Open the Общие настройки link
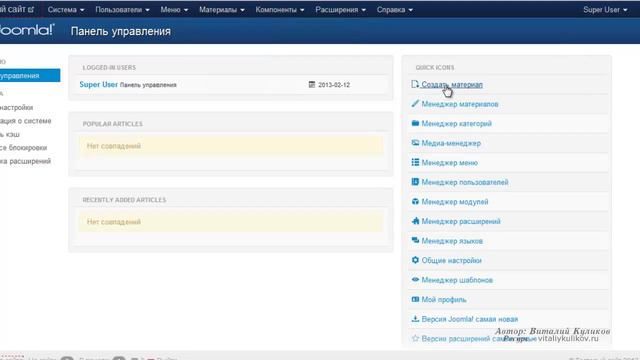This screenshot has height=360, width=640. 451,260
